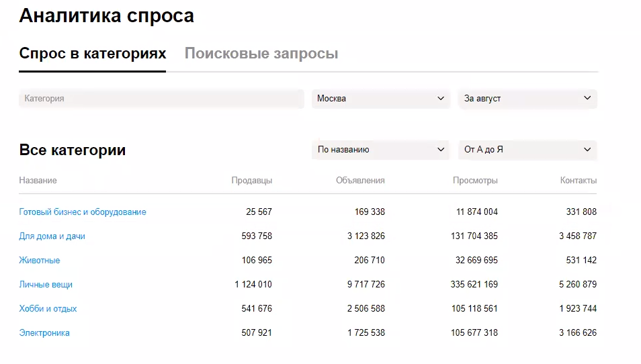Image resolution: width=641 pixels, height=364 pixels.
Task: Open the Для дома и дачи category
Action: pos(52,236)
